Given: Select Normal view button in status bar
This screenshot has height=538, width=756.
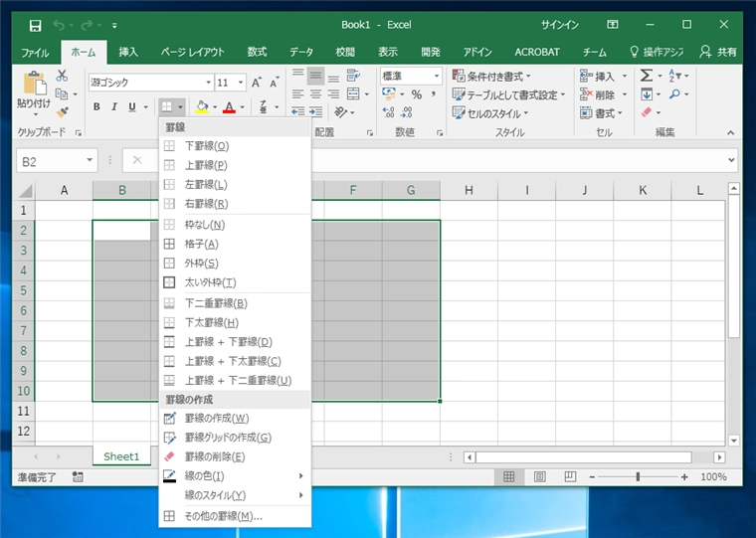Looking at the screenshot, I should pos(508,476).
